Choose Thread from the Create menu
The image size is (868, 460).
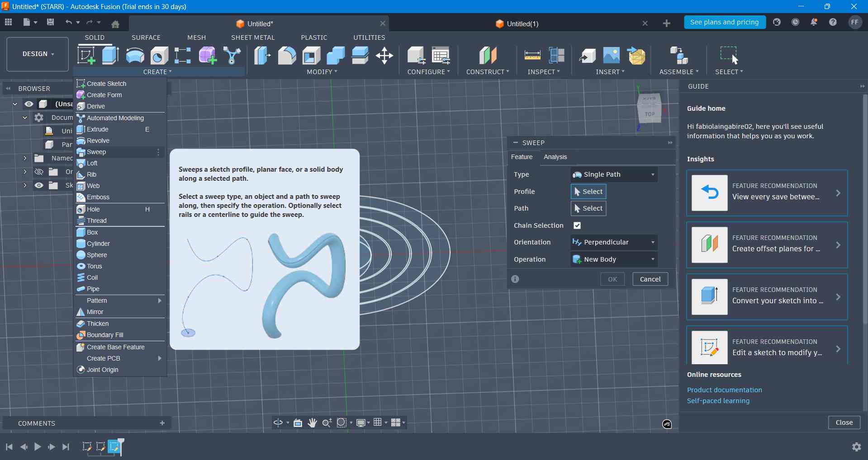120,221
